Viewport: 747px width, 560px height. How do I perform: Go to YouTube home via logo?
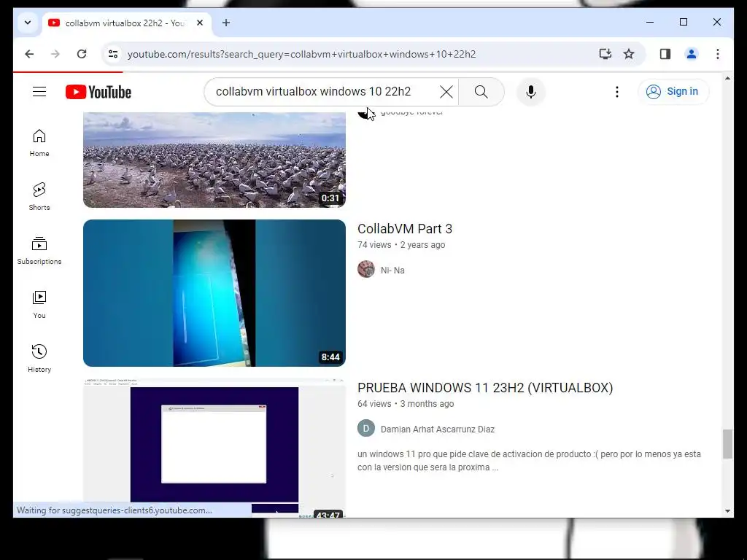tap(98, 92)
